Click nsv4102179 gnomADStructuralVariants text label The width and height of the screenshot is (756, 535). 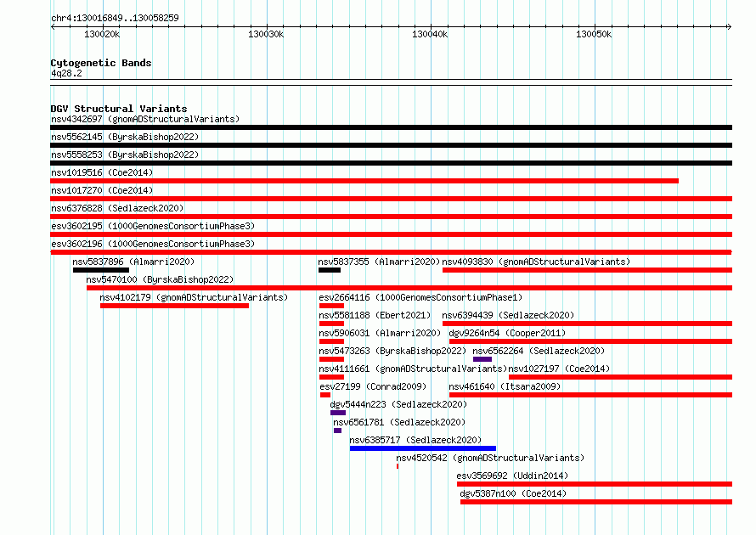coord(194,297)
